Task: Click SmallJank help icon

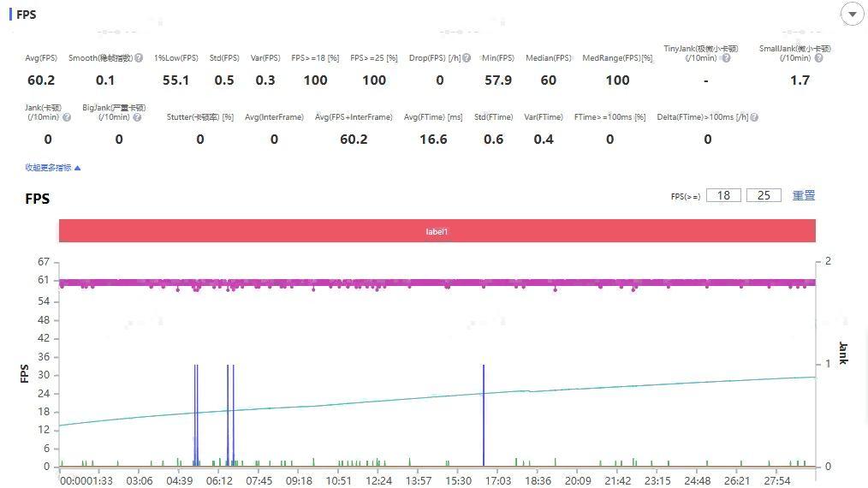Action: click(818, 58)
